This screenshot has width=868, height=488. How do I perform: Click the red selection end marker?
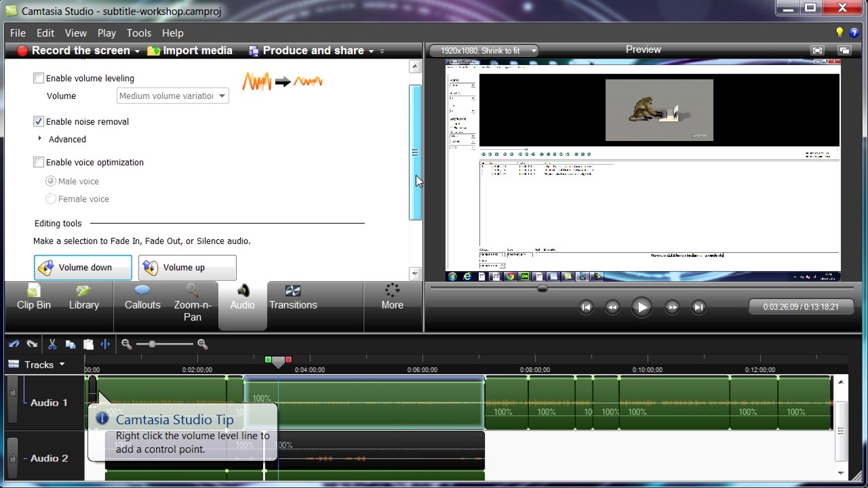click(288, 360)
